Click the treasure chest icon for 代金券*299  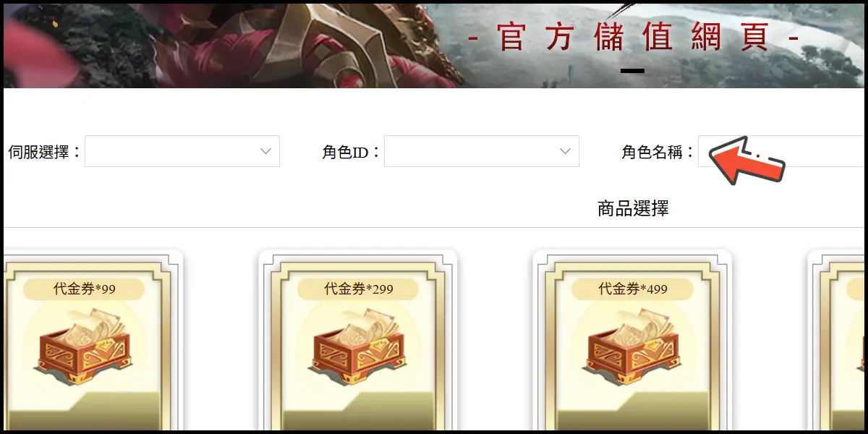pos(358,346)
